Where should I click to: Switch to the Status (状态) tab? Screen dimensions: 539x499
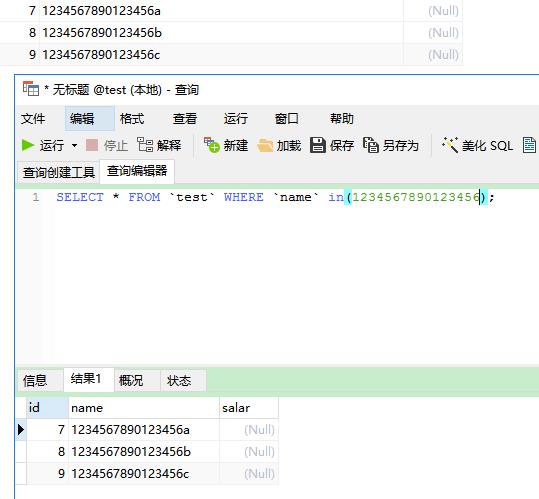coord(183,380)
